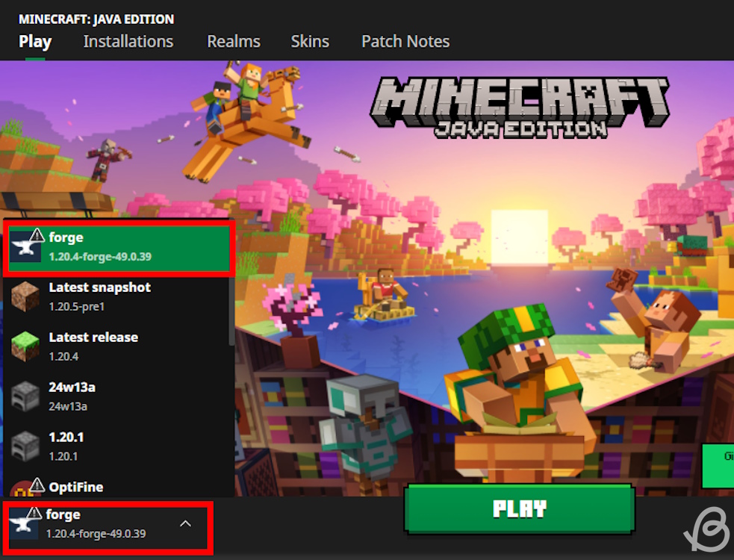Switch to the Installations tab
This screenshot has width=734, height=560.
[x=128, y=42]
